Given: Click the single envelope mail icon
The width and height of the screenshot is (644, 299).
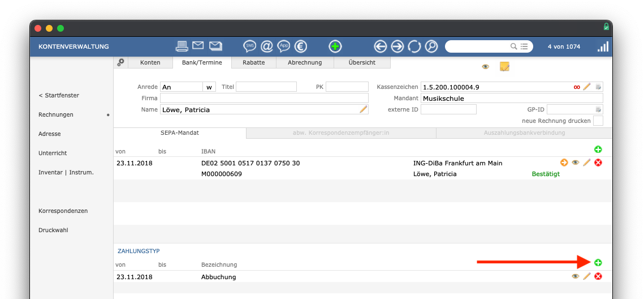Looking at the screenshot, I should (x=198, y=45).
